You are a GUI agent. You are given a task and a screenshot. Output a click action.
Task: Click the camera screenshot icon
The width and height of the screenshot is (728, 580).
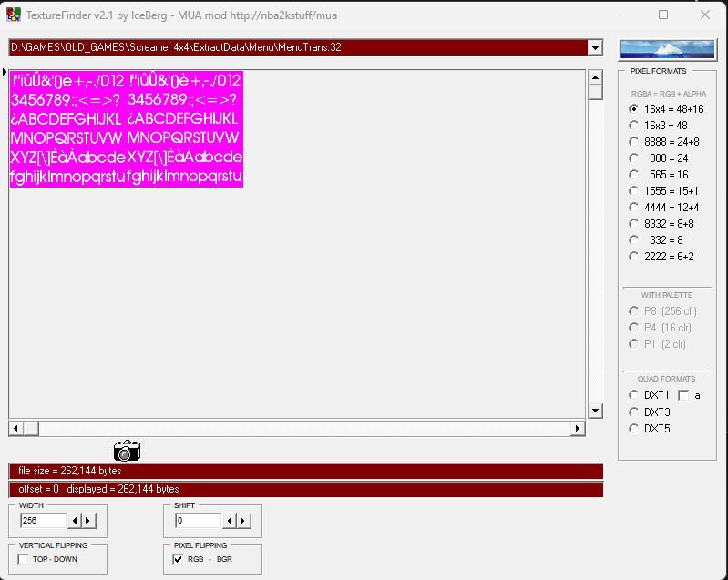pyautogui.click(x=127, y=451)
